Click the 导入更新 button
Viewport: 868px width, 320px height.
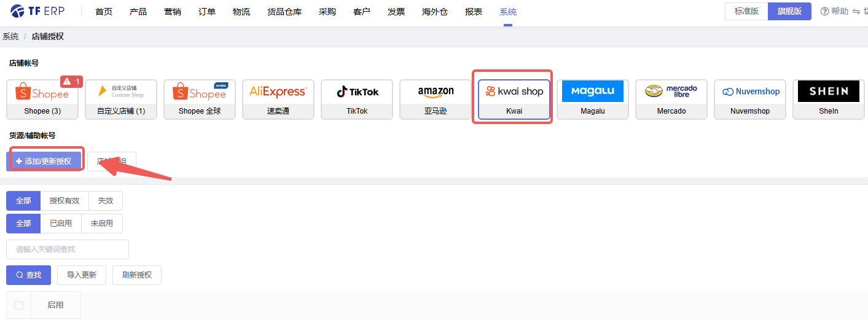click(82, 275)
